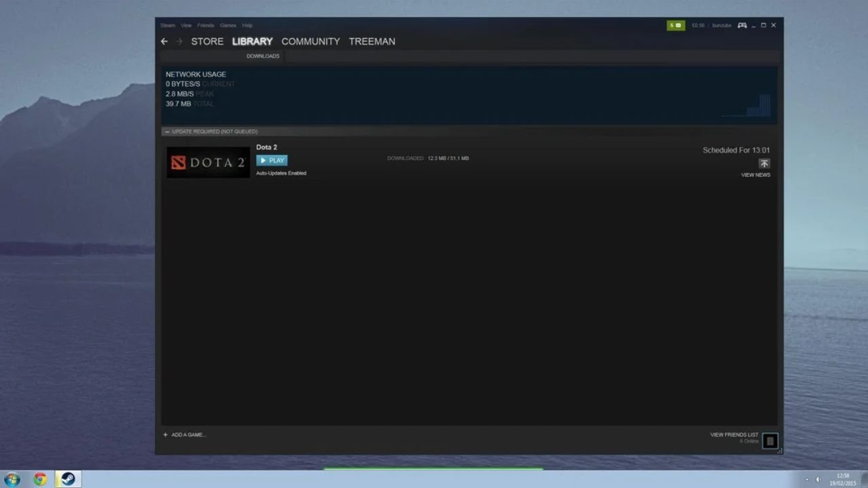Viewport: 868px width, 488px height.
Task: Show hidden system tray icons
Action: (806, 479)
